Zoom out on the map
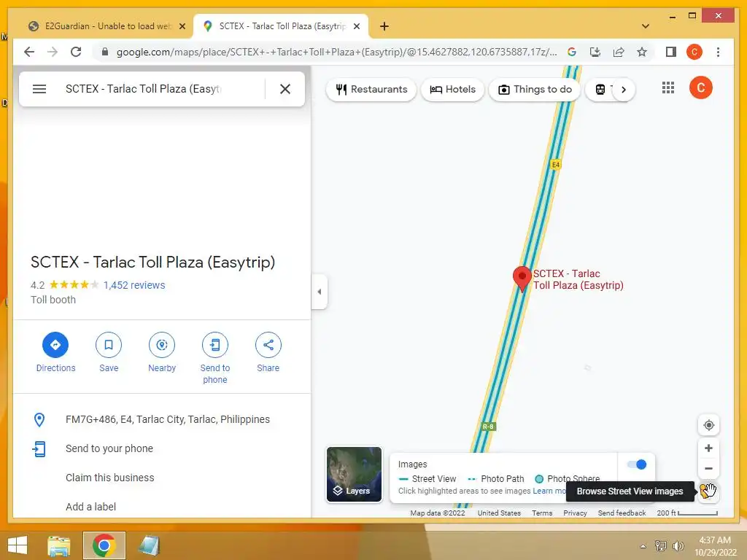747x560 pixels. (708, 469)
